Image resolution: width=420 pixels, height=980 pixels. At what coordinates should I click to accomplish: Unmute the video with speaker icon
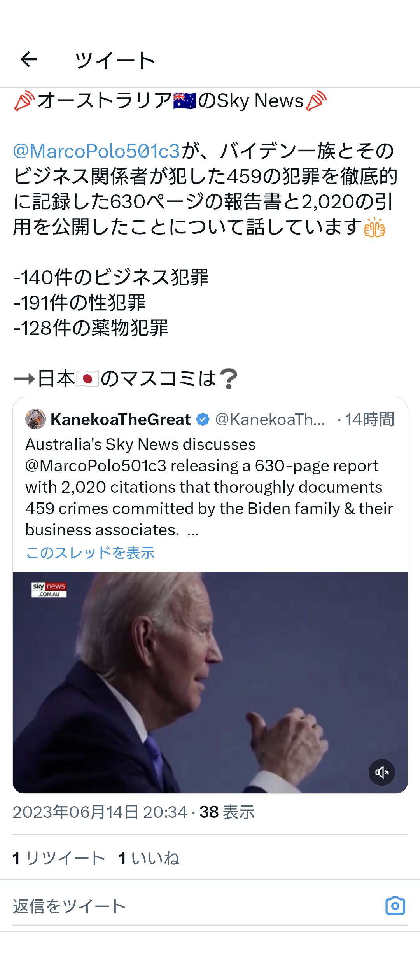pyautogui.click(x=381, y=772)
